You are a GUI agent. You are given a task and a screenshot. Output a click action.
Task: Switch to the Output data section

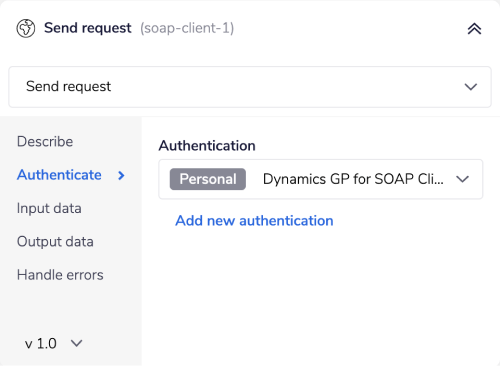[55, 242]
